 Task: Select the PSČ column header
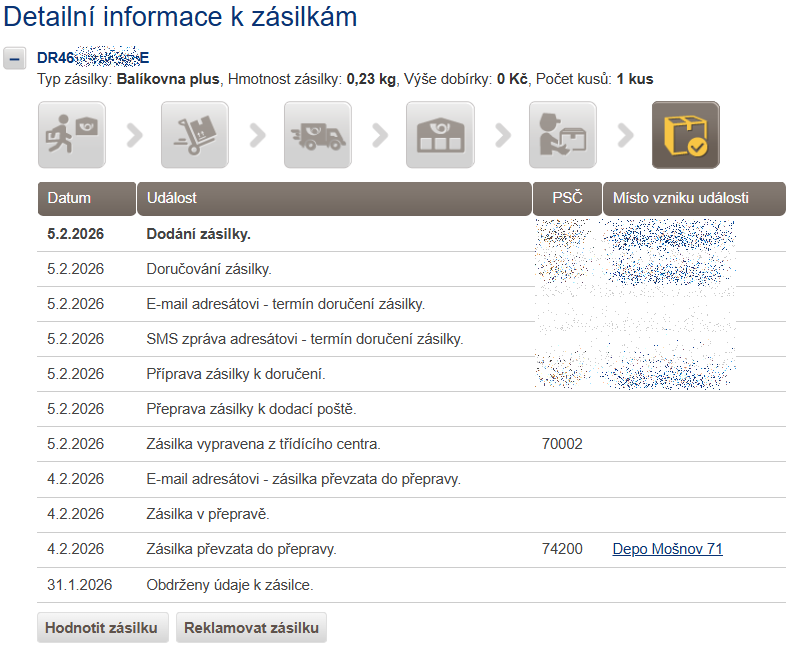pyautogui.click(x=567, y=198)
